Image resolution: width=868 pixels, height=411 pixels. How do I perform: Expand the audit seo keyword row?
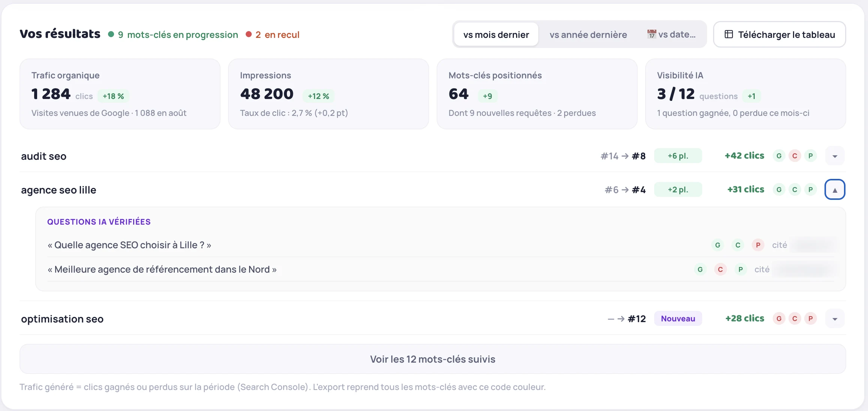[835, 156]
